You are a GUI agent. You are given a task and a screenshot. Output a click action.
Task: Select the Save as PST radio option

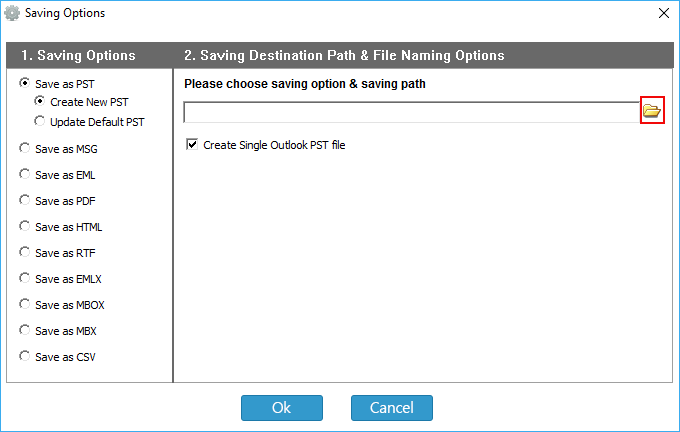click(x=25, y=84)
